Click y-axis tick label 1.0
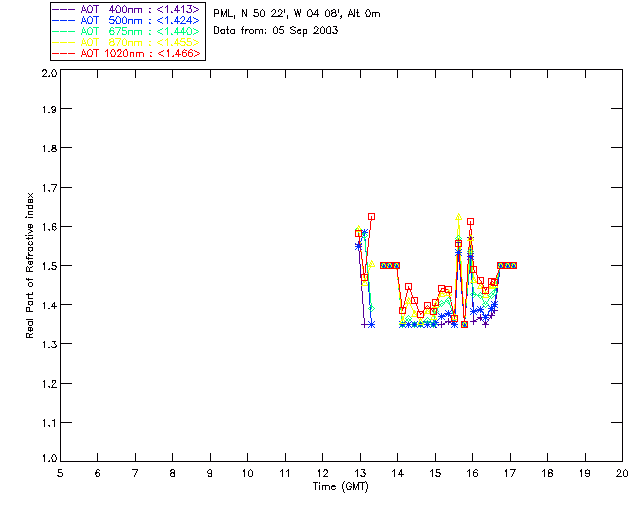640x512 pixels. pos(49,458)
